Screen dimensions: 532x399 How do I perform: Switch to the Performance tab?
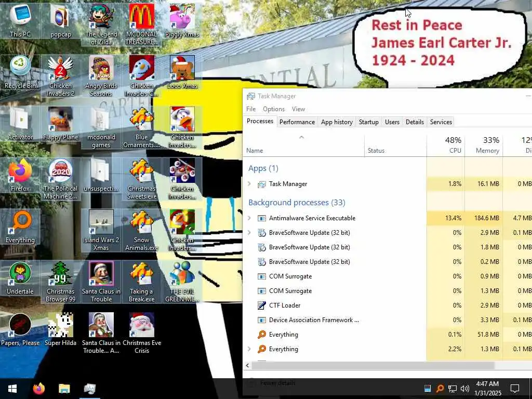point(297,122)
